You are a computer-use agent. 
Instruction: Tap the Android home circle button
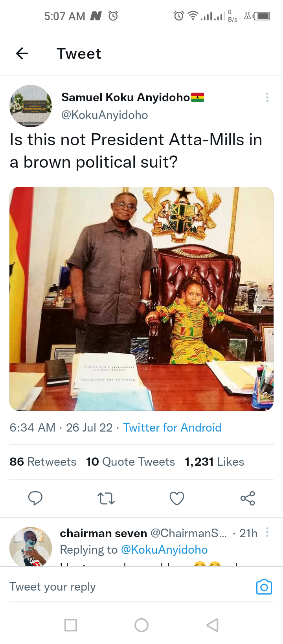pyautogui.click(x=141, y=625)
